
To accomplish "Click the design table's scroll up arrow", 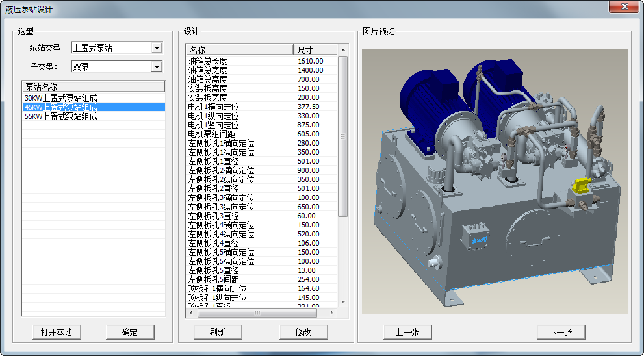I will [344, 50].
